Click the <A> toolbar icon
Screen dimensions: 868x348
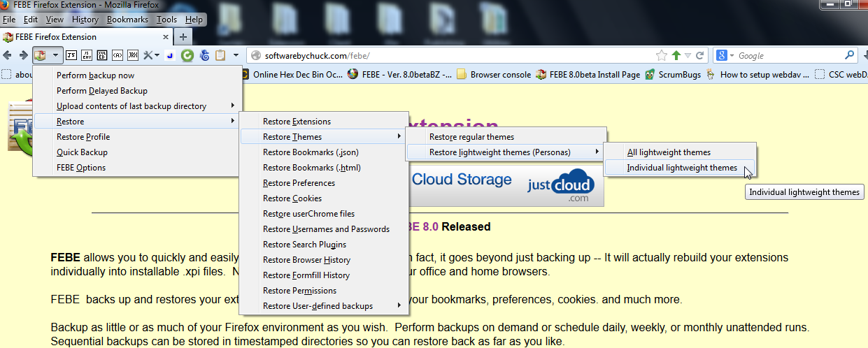(x=118, y=55)
